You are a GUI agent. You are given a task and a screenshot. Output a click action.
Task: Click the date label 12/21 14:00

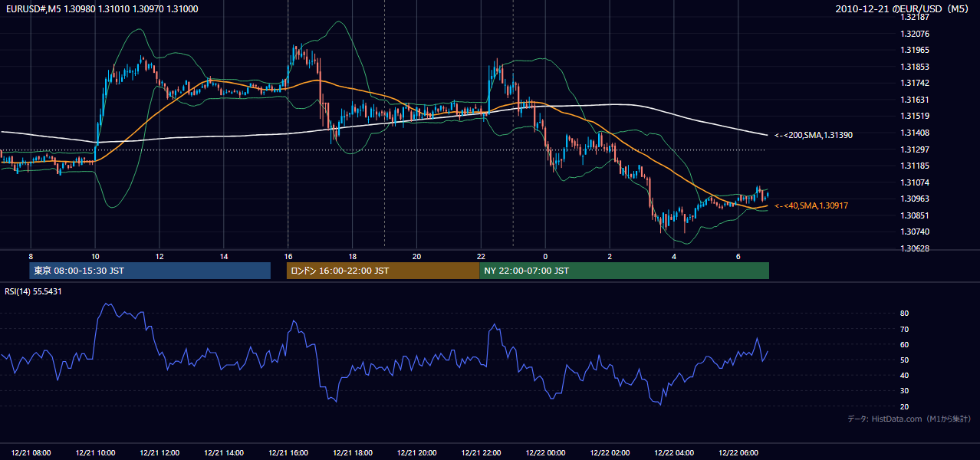225,452
